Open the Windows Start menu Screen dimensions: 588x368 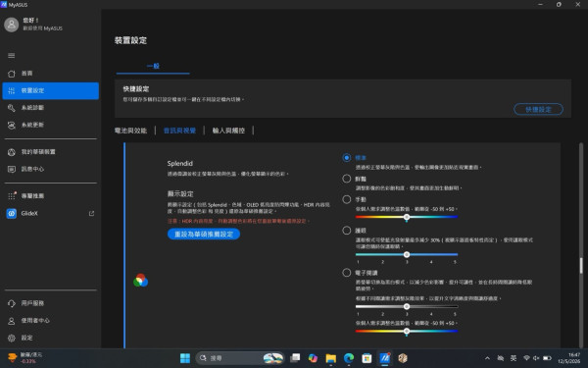[185, 358]
